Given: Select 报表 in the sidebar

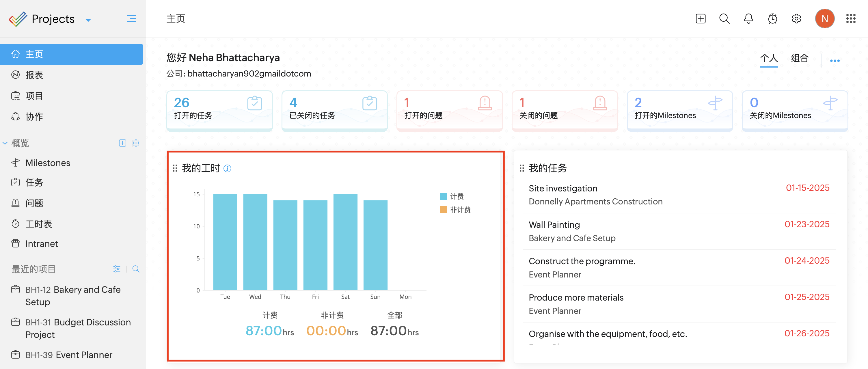Looking at the screenshot, I should tap(34, 75).
